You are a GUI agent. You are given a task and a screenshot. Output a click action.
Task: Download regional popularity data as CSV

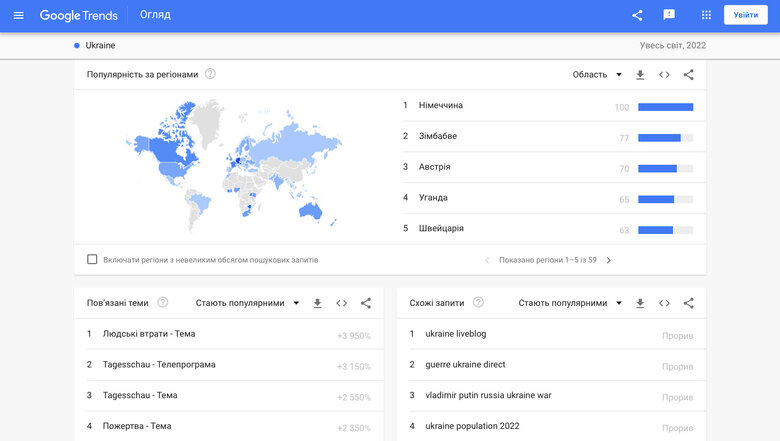pos(640,75)
